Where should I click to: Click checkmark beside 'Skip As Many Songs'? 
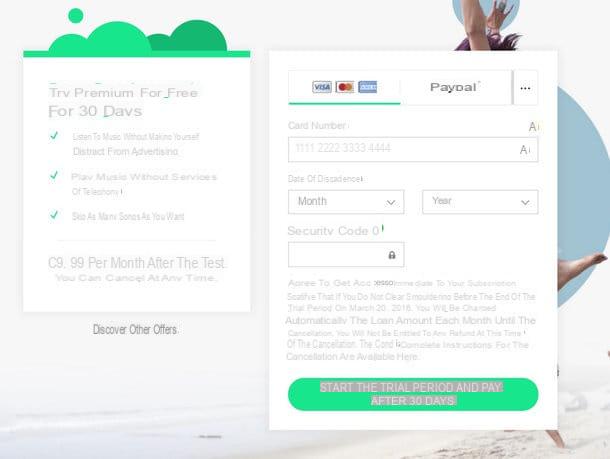pyautogui.click(x=54, y=215)
